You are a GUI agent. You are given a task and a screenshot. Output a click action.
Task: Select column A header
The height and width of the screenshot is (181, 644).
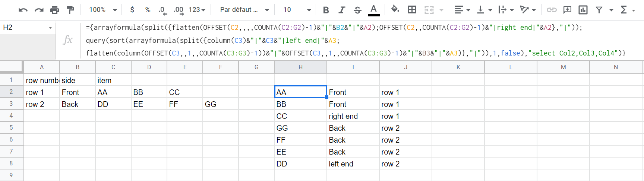tap(42, 67)
